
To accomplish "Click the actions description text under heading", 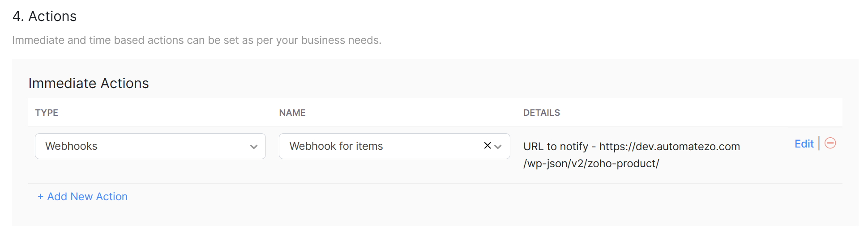I will 197,40.
